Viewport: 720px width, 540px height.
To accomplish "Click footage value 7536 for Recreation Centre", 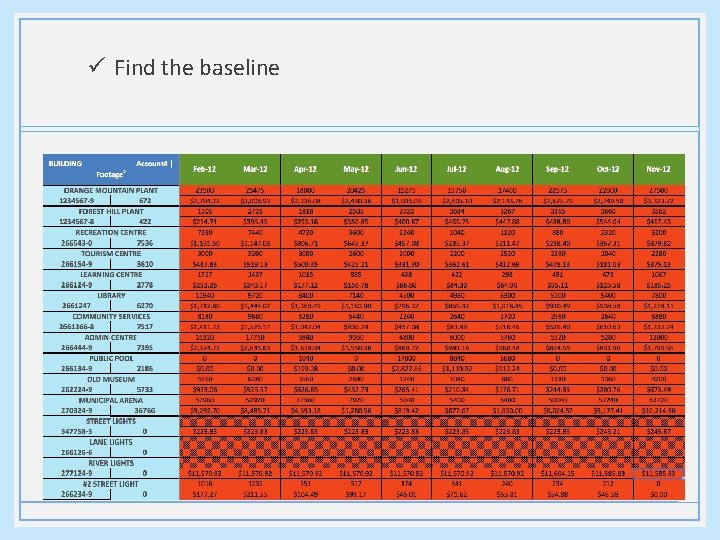I will (145, 243).
